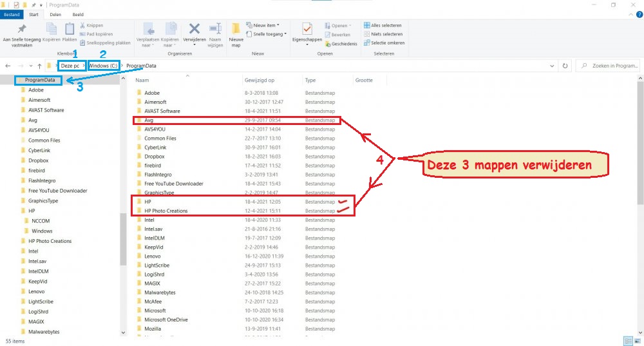Switch to the details view layout button

627,341
